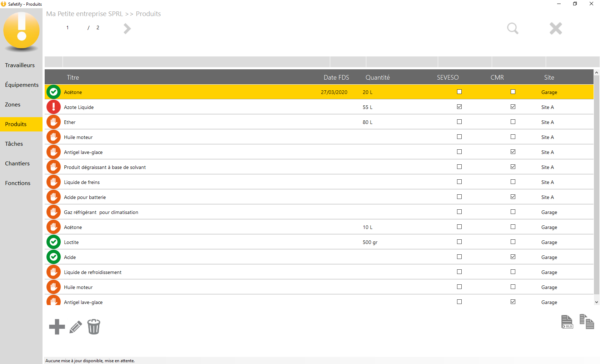Click table scrollbar down arrow

pos(596,302)
